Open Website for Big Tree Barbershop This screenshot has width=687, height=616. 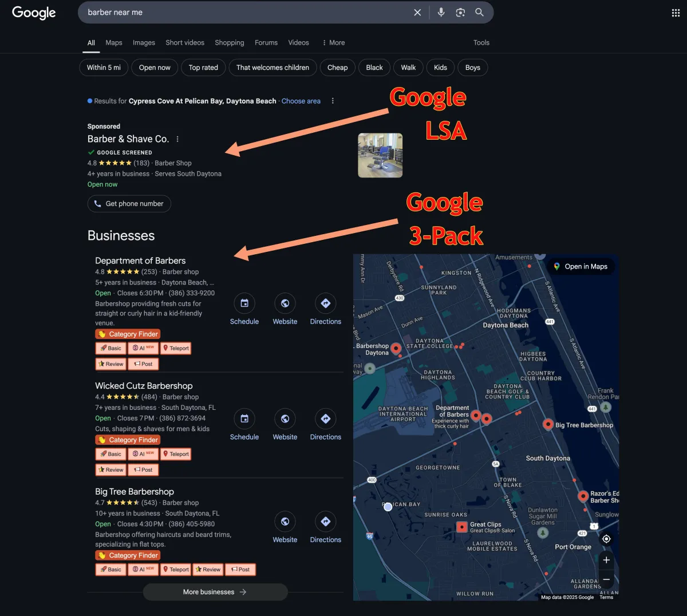pyautogui.click(x=285, y=522)
